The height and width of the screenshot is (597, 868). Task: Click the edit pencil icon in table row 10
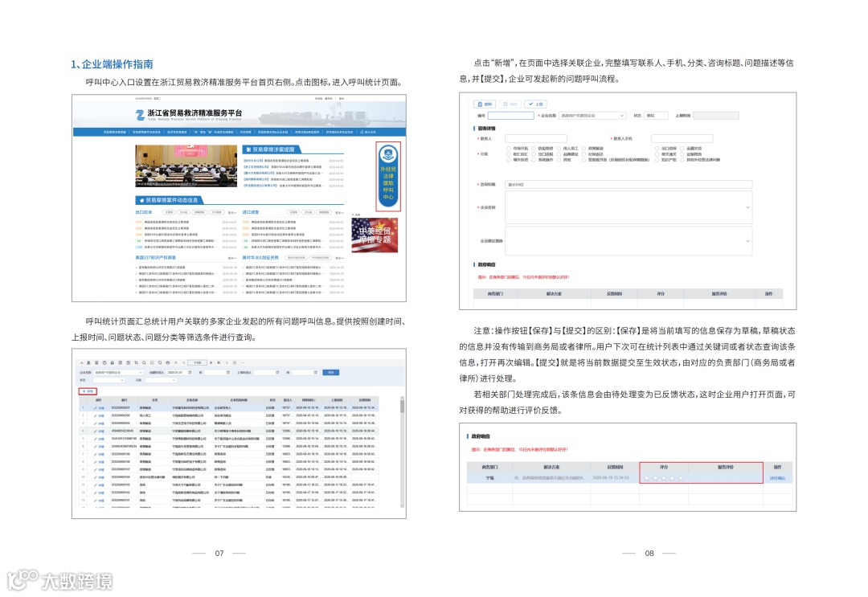[95, 477]
